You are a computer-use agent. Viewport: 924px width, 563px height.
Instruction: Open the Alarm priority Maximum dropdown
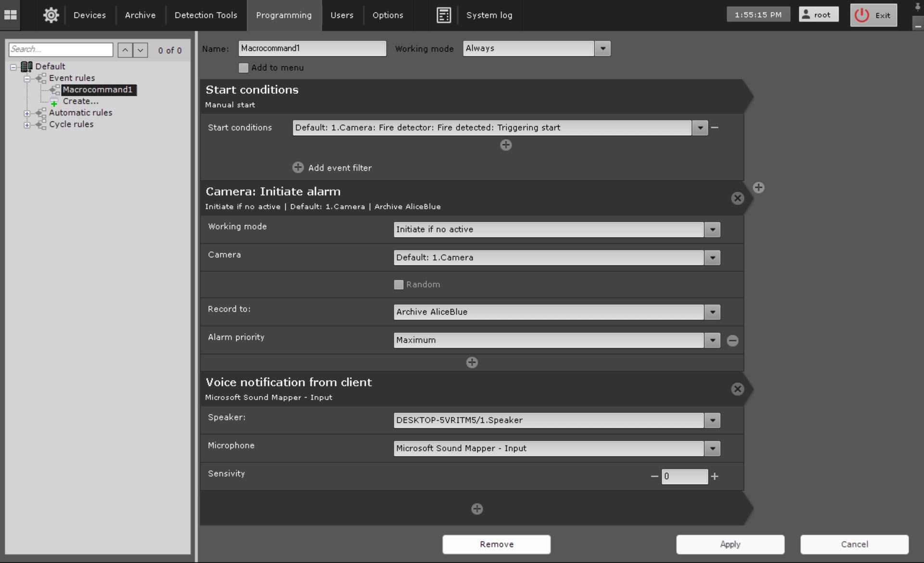pos(712,340)
